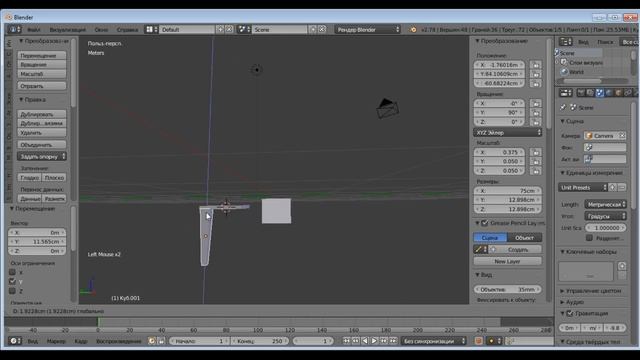Viewport: 640px width, 360px height.
Task: Open the Help menu
Action: [127, 29]
